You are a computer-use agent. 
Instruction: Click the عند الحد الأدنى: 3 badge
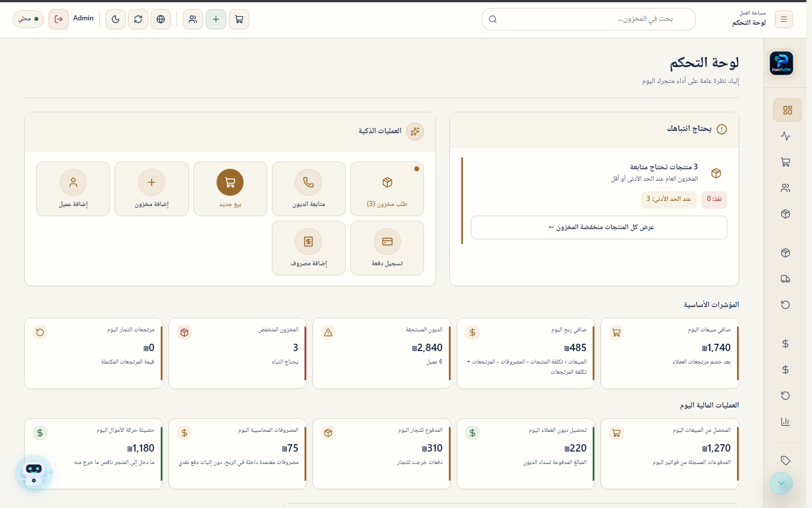[x=669, y=199]
